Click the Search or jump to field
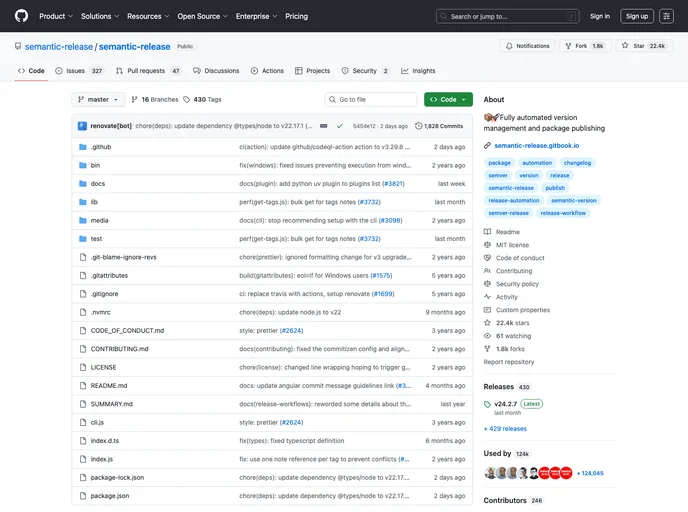 pyautogui.click(x=507, y=16)
